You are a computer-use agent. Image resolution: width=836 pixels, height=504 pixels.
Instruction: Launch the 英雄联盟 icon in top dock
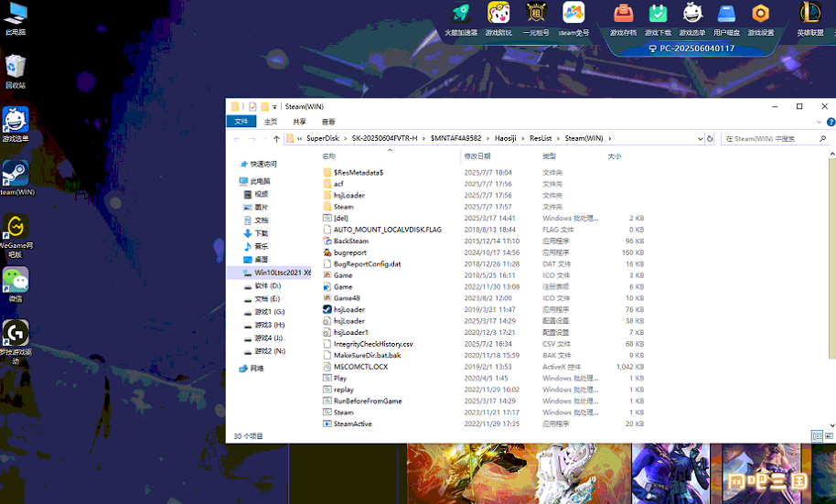click(x=810, y=13)
